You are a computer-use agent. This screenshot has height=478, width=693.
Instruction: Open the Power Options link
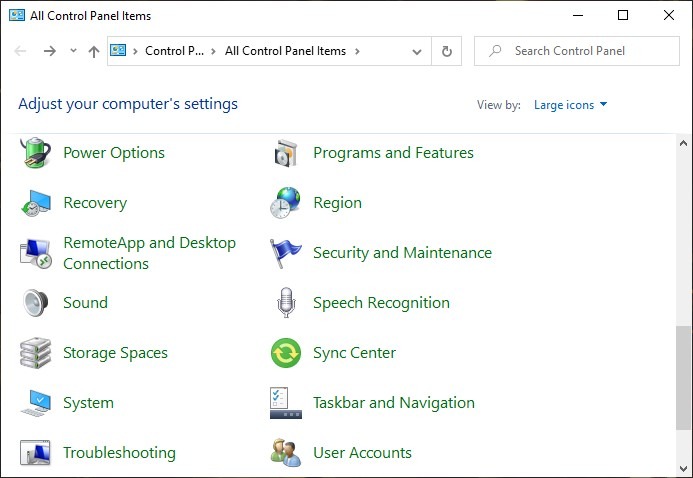pos(114,153)
